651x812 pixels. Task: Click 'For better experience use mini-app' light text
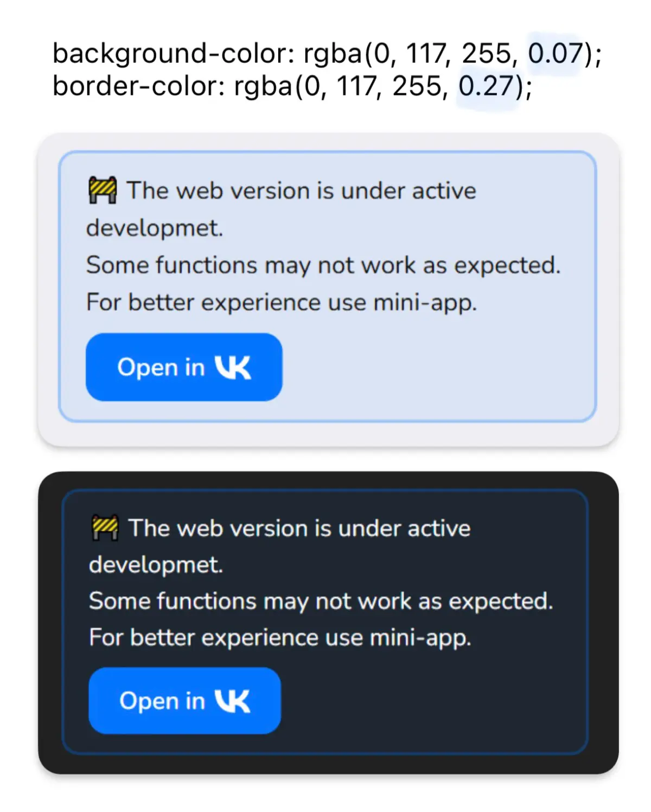[x=282, y=303]
